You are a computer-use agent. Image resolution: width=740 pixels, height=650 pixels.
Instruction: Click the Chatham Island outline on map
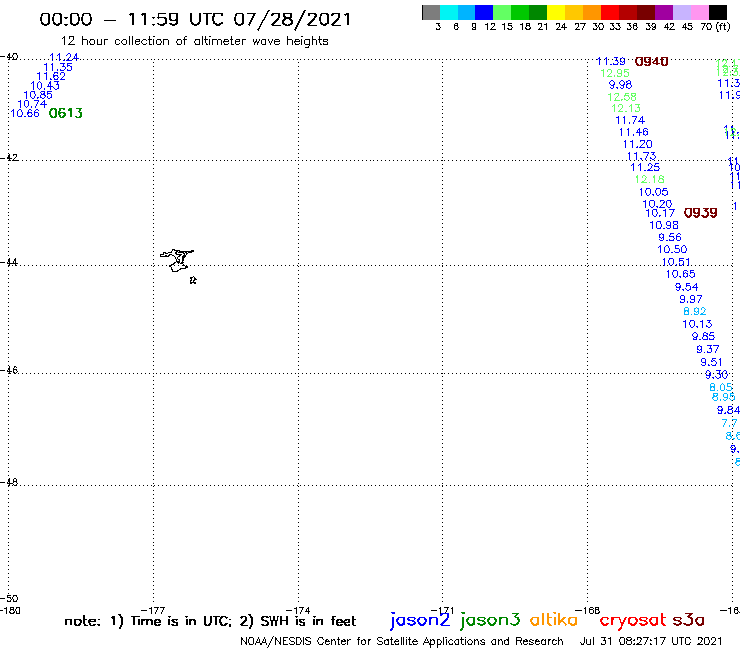[177, 260]
